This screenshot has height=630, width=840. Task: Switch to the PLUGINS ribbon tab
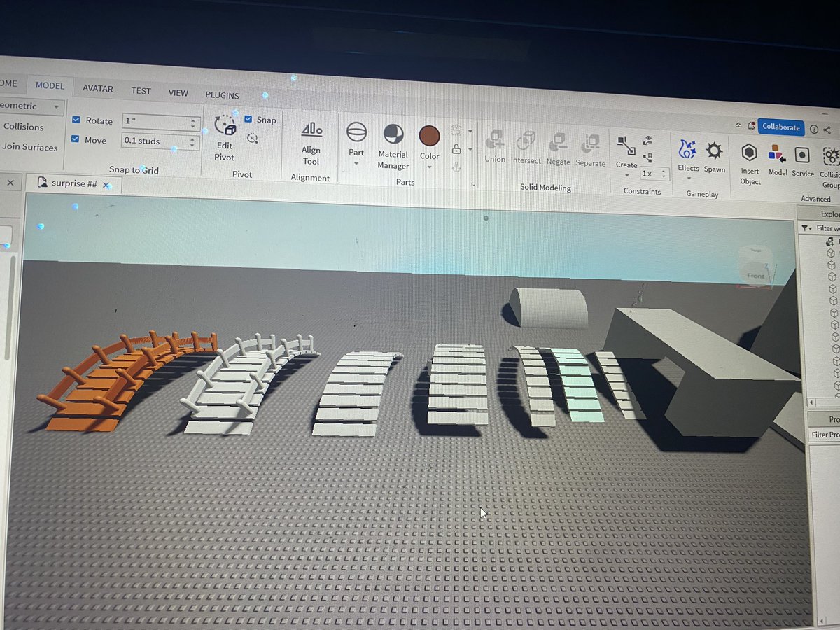(x=222, y=95)
